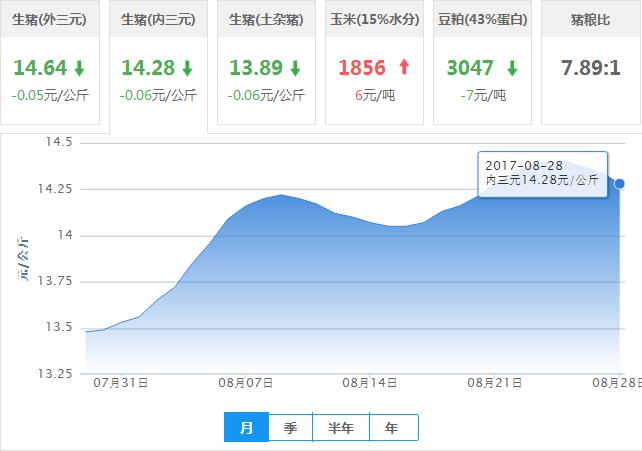Click the -7元/吨 change text

coord(483,95)
